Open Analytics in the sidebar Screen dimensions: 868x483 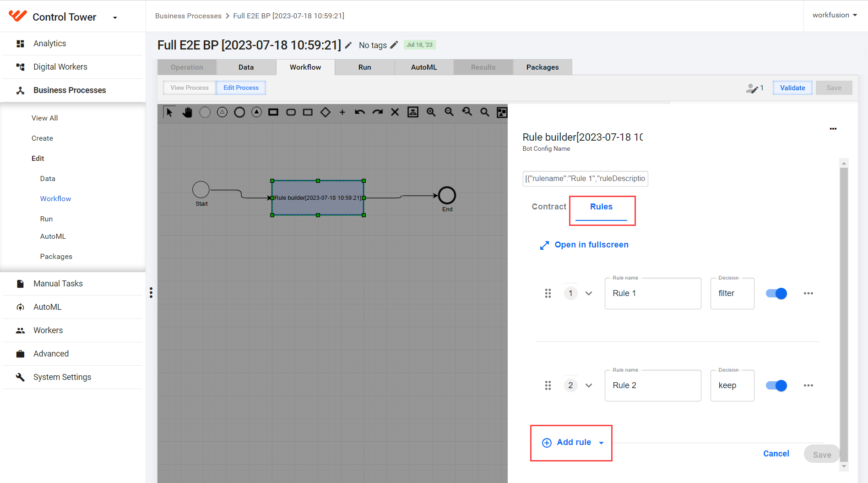(49, 44)
